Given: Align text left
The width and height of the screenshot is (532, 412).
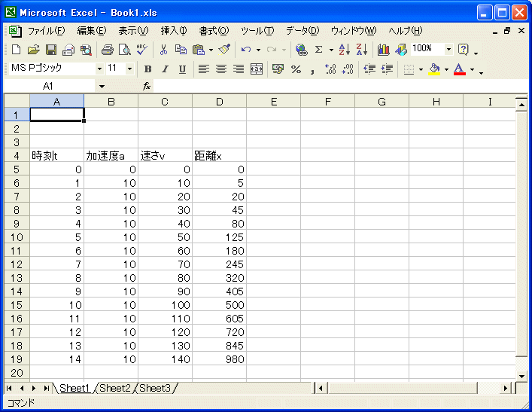Looking at the screenshot, I should 204,69.
